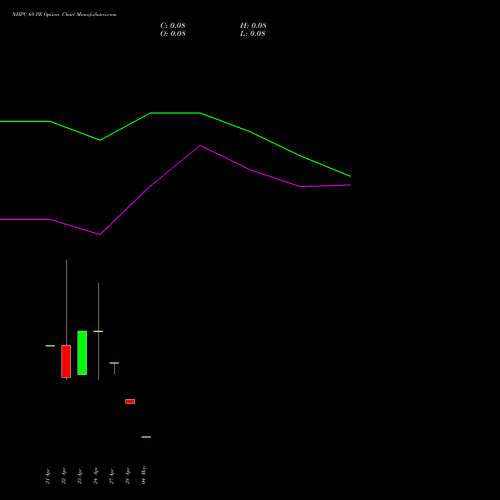Click the '24 Apr' date axis label
500x500 pixels.
pyautogui.click(x=96, y=476)
